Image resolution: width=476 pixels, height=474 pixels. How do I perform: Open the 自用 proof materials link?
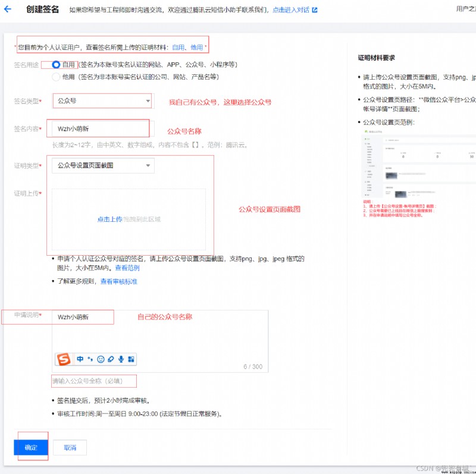(x=178, y=48)
